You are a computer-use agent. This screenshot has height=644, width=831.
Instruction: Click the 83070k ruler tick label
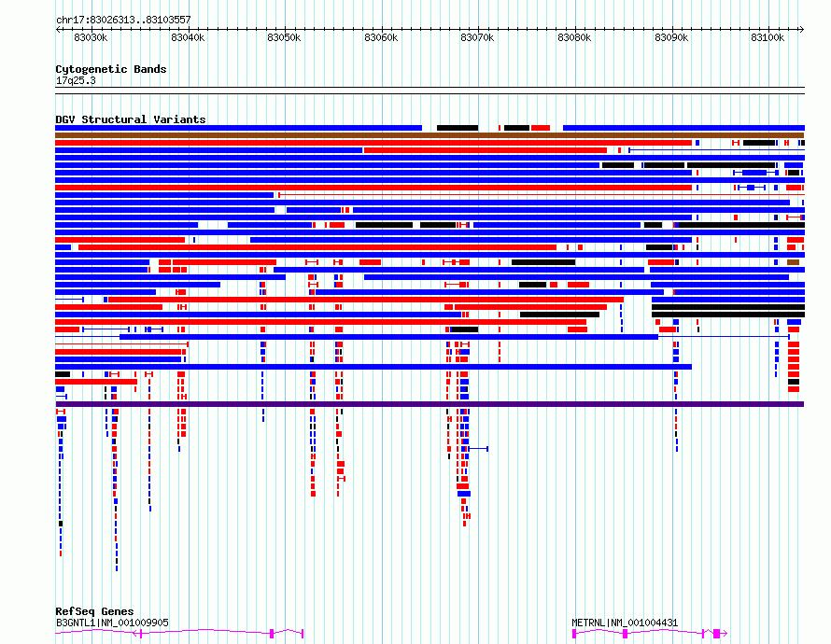477,37
